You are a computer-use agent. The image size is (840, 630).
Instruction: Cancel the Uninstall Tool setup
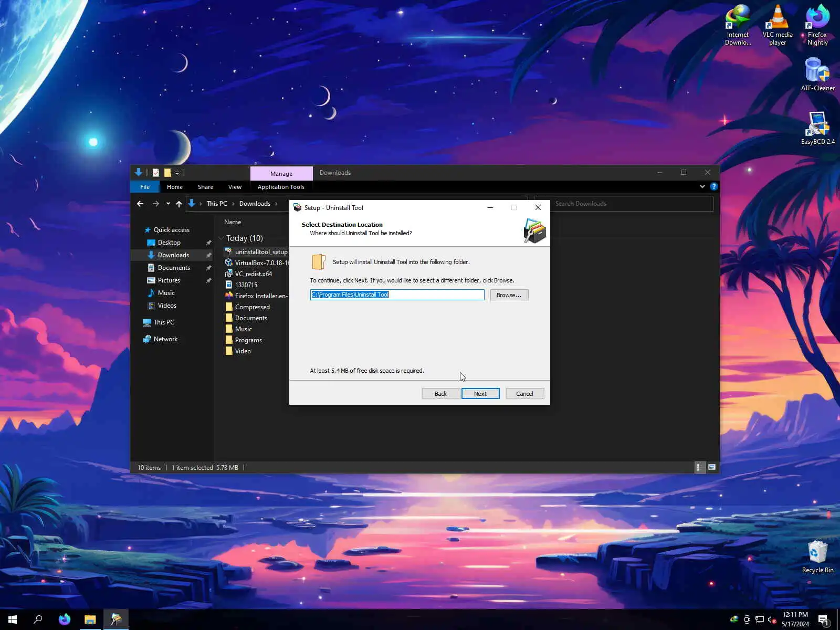[x=524, y=394]
